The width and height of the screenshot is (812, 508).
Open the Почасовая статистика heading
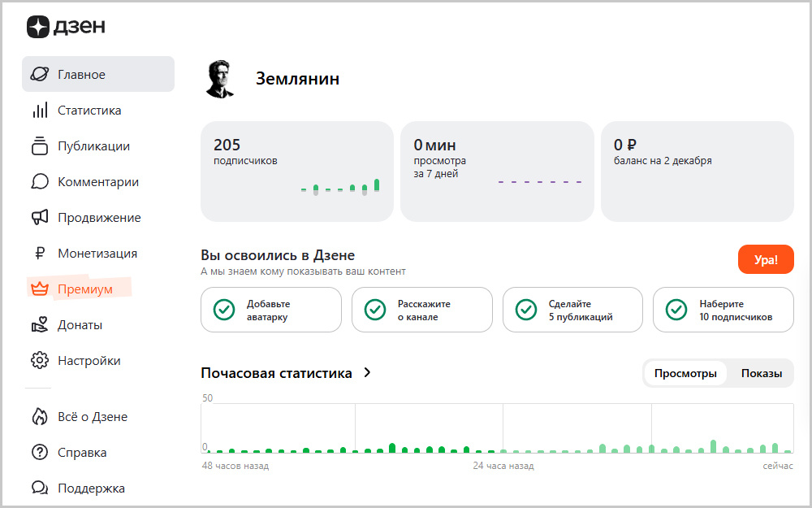[277, 373]
